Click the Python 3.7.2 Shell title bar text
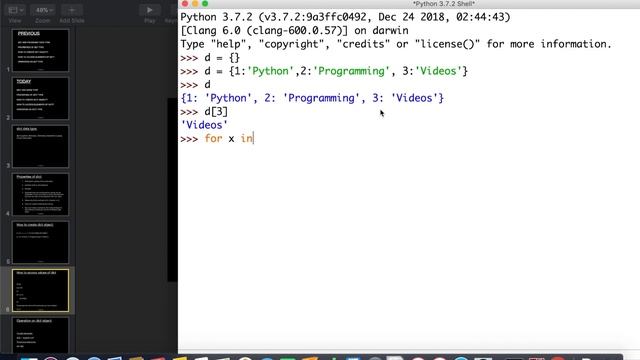Screen dimensions: 640x360 coord(443,4)
